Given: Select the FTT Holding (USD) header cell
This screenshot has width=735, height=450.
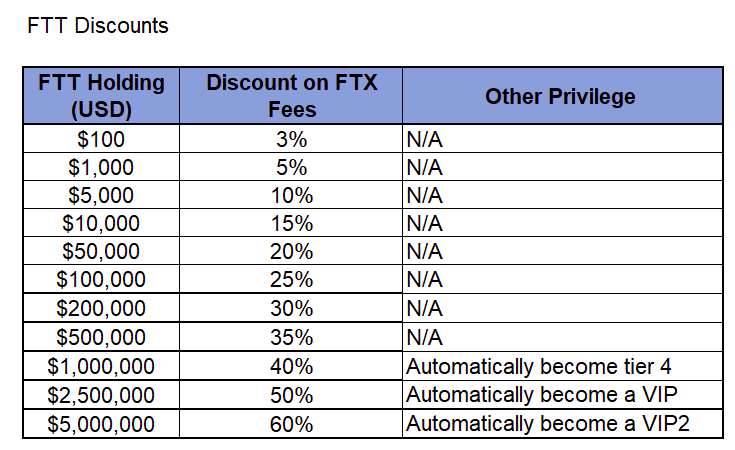Looking at the screenshot, I should pyautogui.click(x=101, y=96).
